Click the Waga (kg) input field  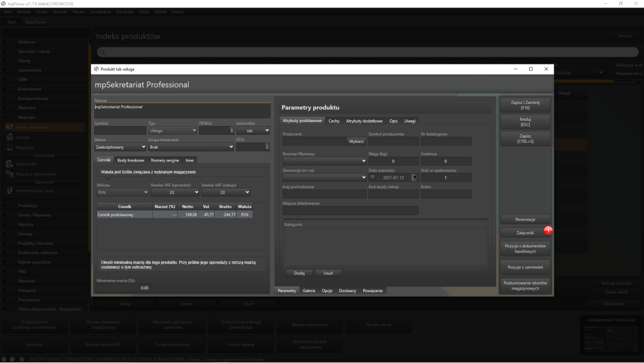(393, 161)
